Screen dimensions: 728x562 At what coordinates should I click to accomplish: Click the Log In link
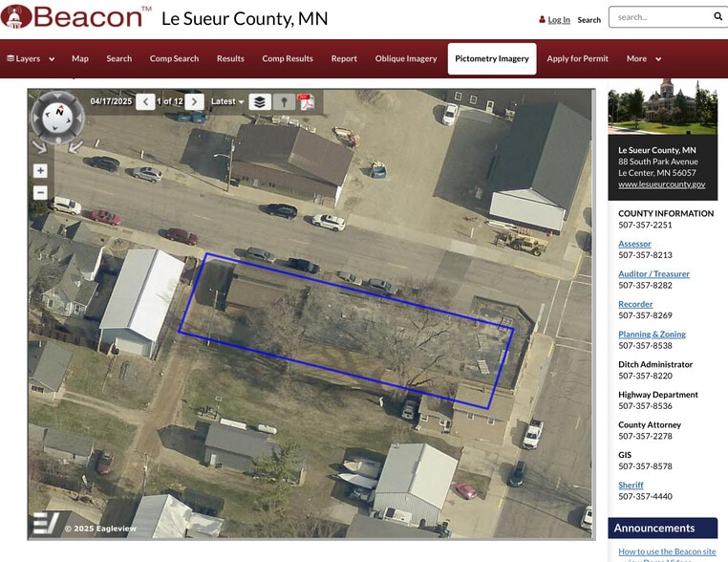click(x=559, y=19)
